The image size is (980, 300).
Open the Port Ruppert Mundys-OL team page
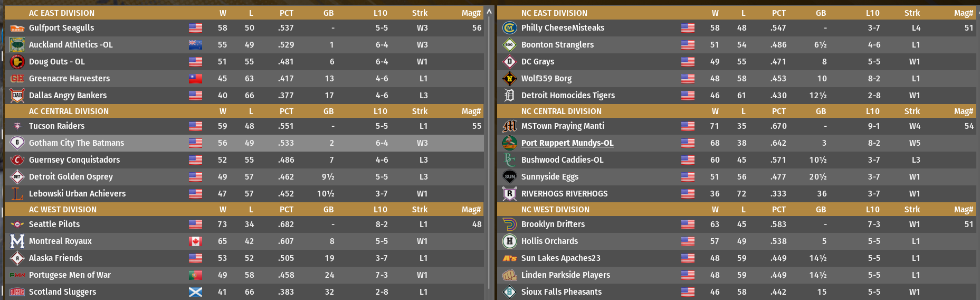pos(567,143)
